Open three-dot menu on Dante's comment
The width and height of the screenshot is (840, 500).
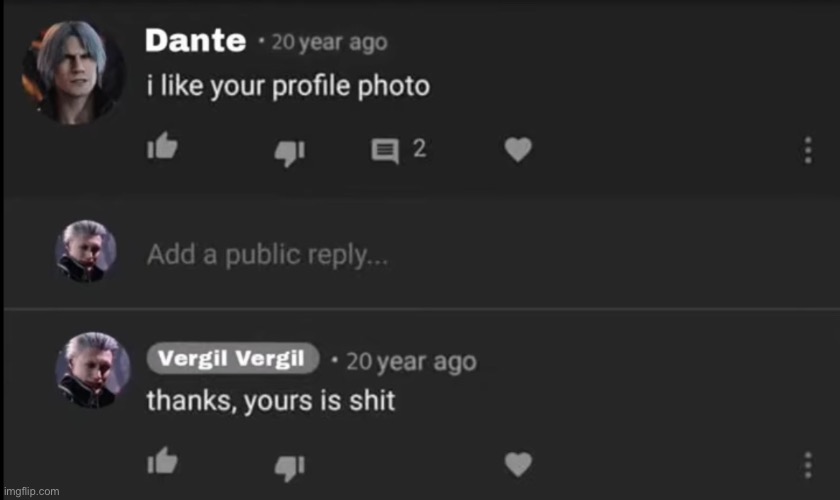(x=808, y=150)
